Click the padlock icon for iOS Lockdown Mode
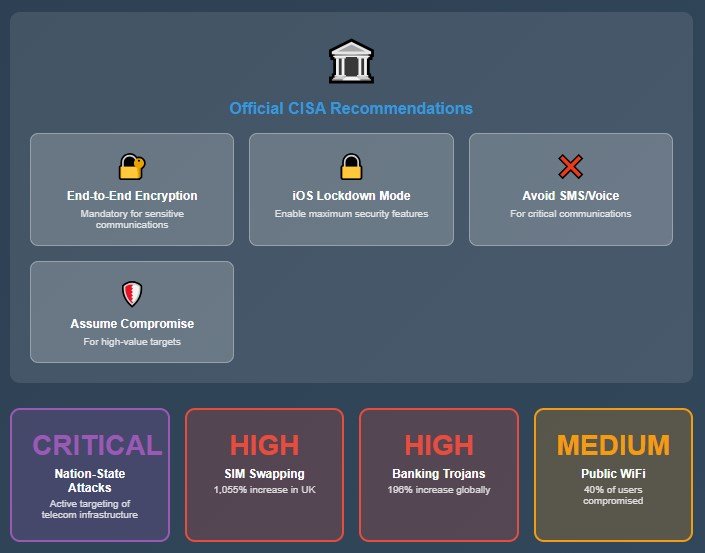This screenshot has height=553, width=705. pos(351,166)
